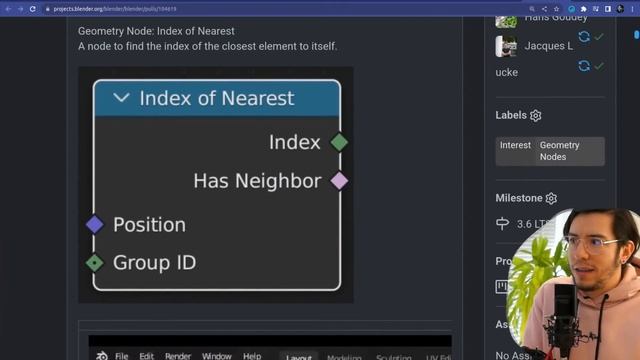The image size is (640, 360).
Task: Reload the page with the refresh icon
Action: pos(33,9)
